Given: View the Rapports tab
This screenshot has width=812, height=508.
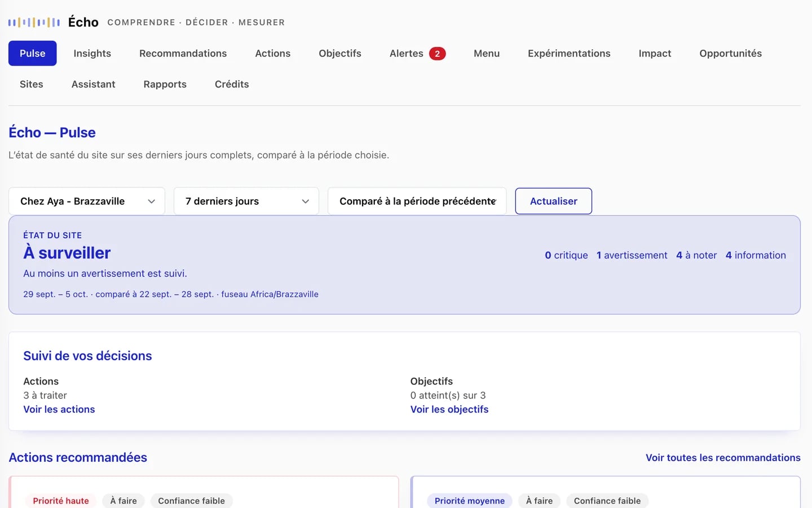Looking at the screenshot, I should click(165, 84).
